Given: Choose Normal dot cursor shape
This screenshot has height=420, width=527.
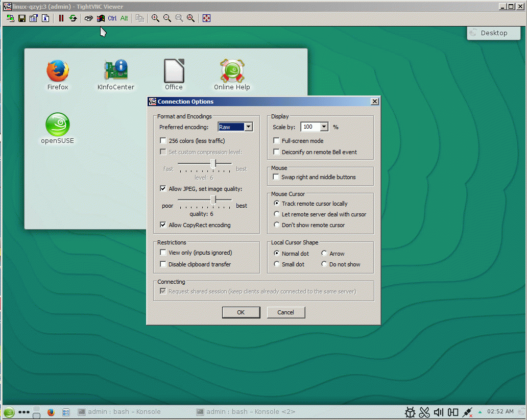Looking at the screenshot, I should tap(277, 253).
